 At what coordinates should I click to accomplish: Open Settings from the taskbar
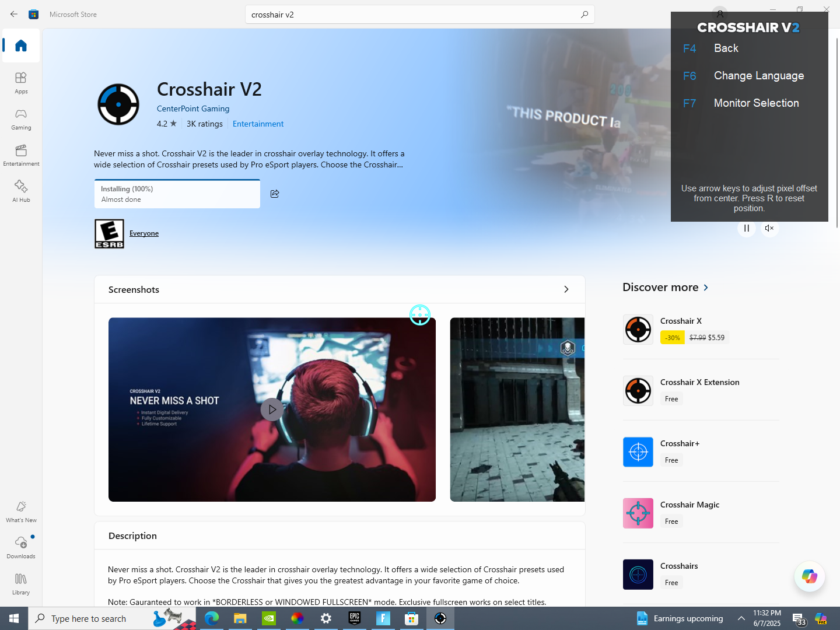tap(326, 618)
